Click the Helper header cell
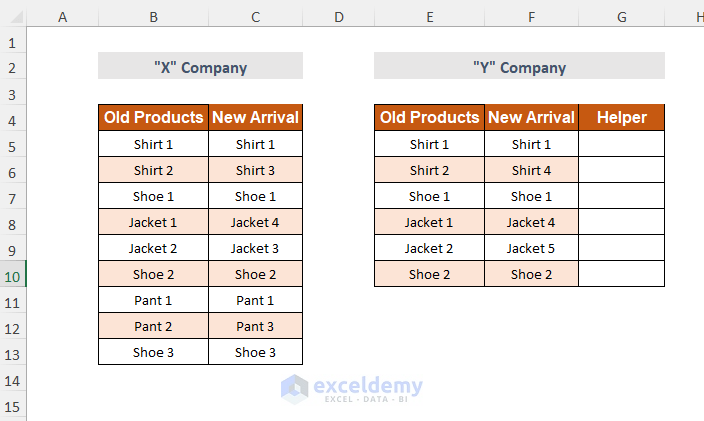The image size is (704, 421). [x=621, y=118]
